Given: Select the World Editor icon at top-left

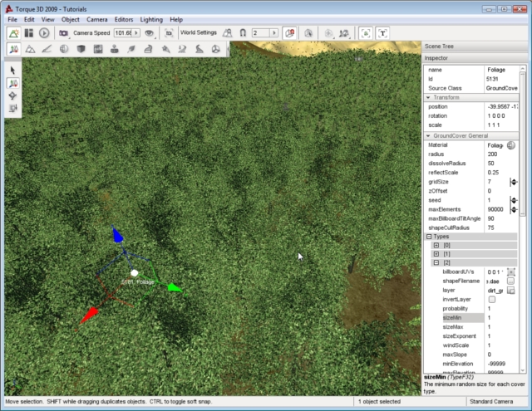Looking at the screenshot, I should (13, 32).
